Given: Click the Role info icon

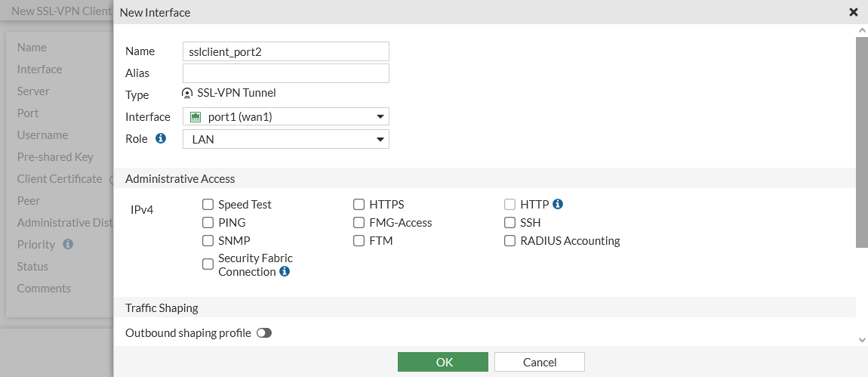Looking at the screenshot, I should coord(160,139).
